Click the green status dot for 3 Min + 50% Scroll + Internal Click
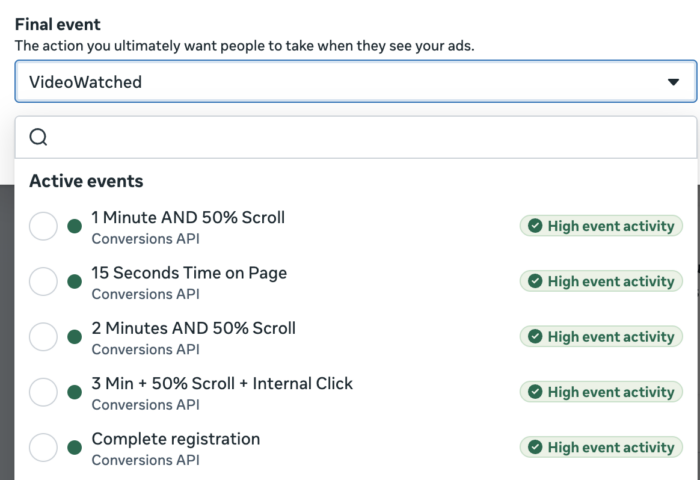 (x=75, y=392)
